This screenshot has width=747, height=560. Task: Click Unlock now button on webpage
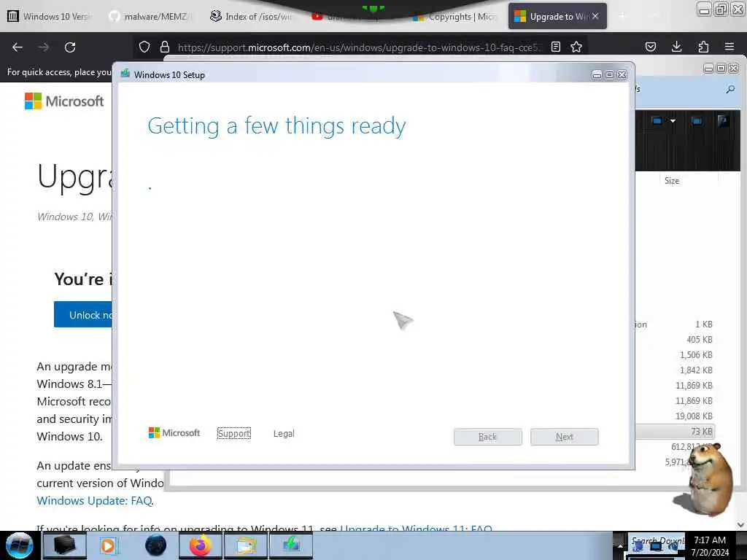(83, 314)
